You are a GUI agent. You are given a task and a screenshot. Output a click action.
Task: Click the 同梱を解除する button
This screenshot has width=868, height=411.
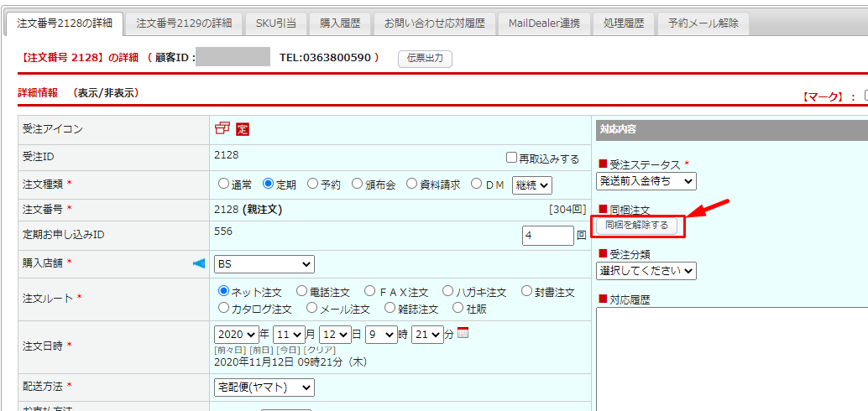tap(637, 226)
